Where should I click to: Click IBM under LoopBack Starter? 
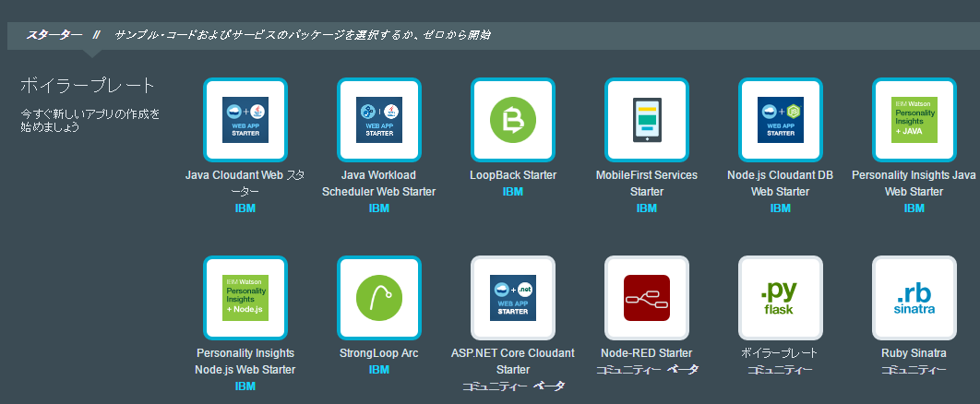coord(512,192)
